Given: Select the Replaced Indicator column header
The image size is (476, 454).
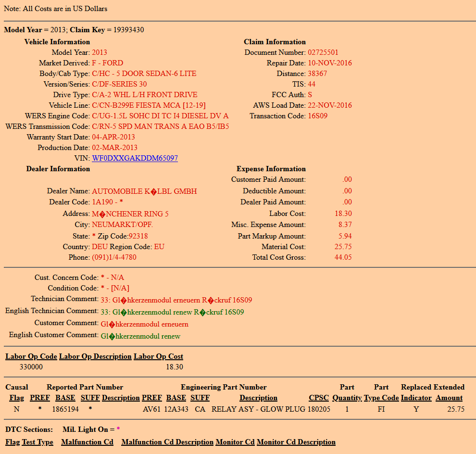Looking at the screenshot, I should (x=416, y=398).
